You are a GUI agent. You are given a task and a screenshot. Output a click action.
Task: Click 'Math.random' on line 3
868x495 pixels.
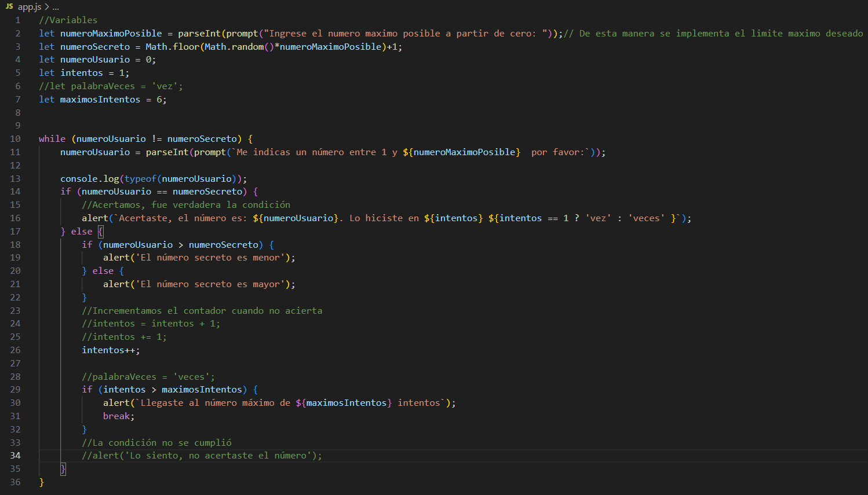click(x=234, y=47)
